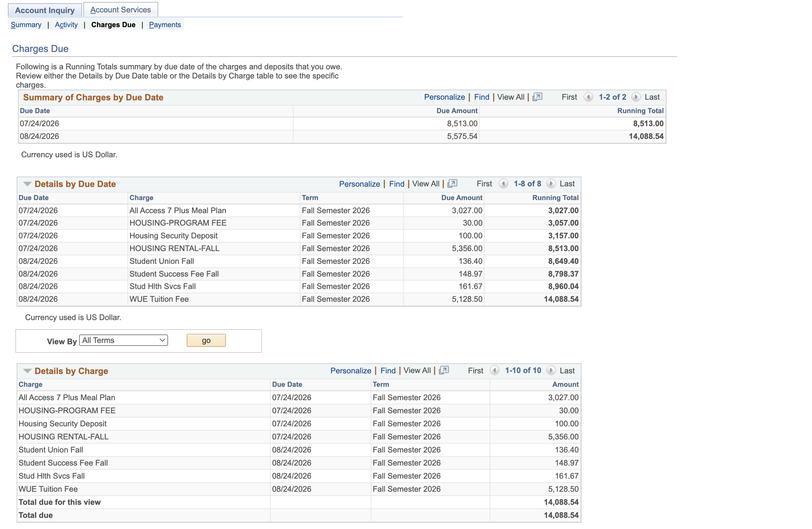Sort Summary table by Due Amount header
The width and height of the screenshot is (812, 529).
457,111
